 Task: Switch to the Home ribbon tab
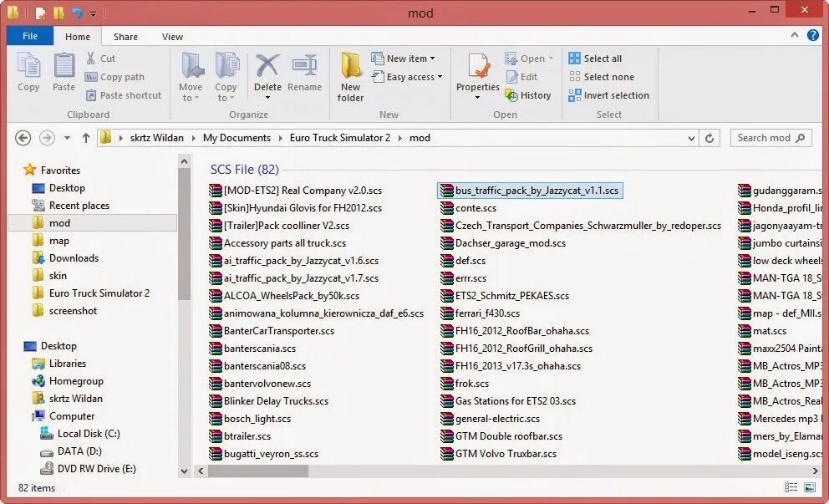tap(78, 37)
